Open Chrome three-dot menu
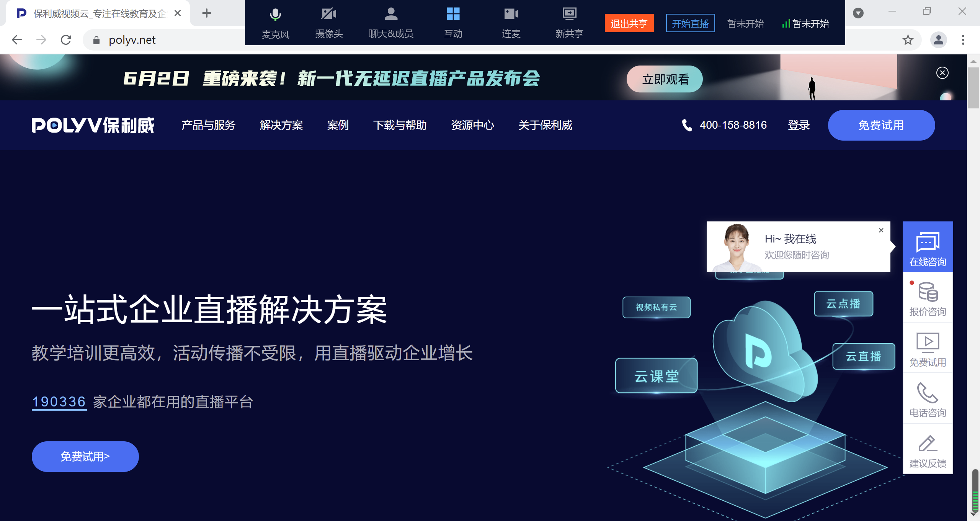Screen dimensions: 980x521 (963, 40)
